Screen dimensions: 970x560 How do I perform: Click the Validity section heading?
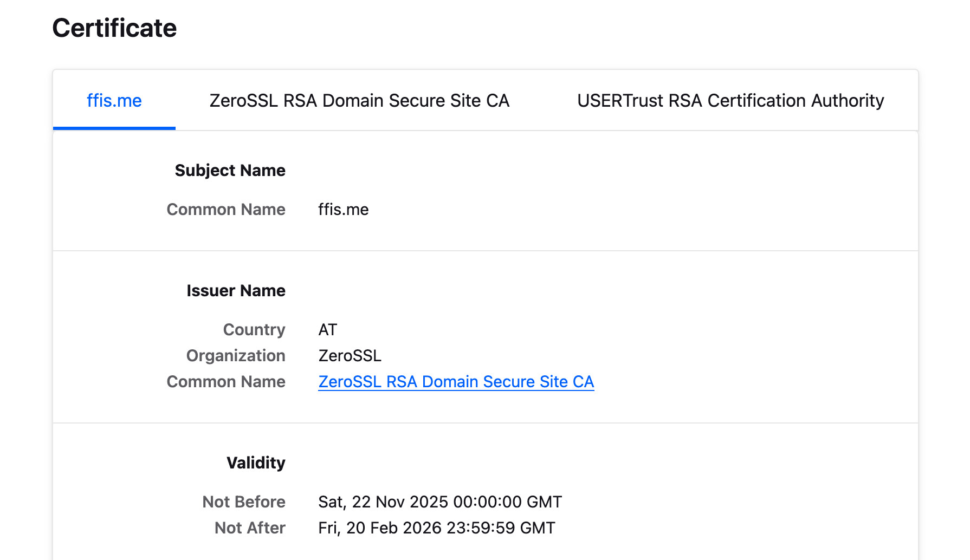click(x=256, y=463)
